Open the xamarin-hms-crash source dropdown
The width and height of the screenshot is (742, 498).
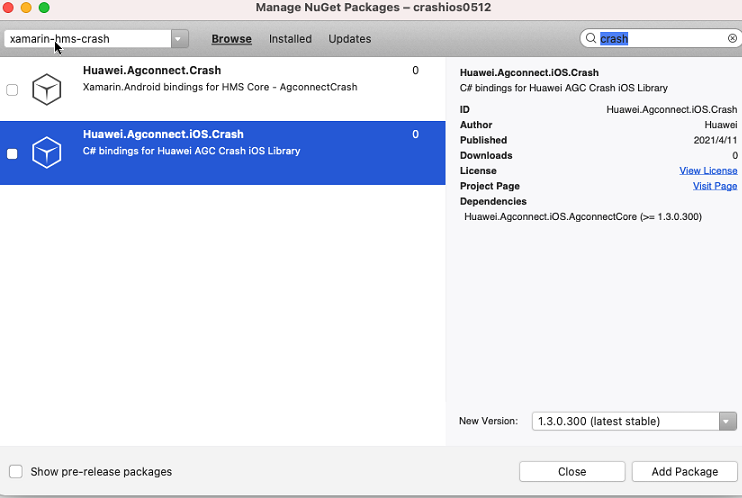point(179,39)
